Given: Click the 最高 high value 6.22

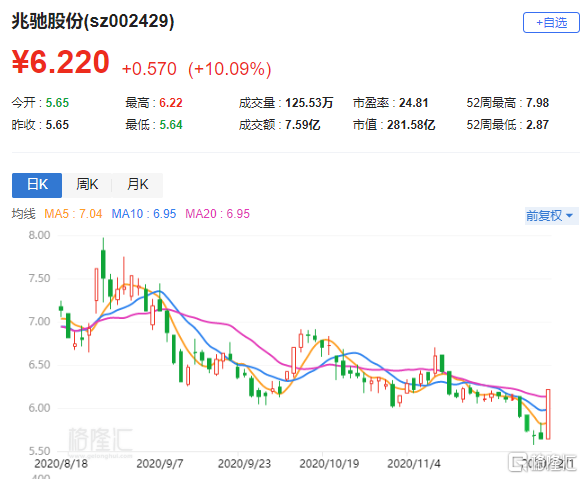Looking at the screenshot, I should pos(171,103).
